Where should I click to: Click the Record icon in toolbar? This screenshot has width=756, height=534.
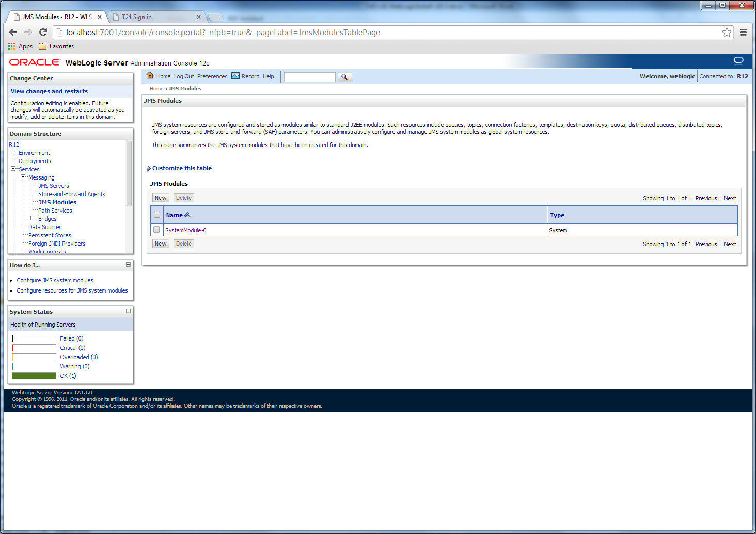(x=235, y=76)
